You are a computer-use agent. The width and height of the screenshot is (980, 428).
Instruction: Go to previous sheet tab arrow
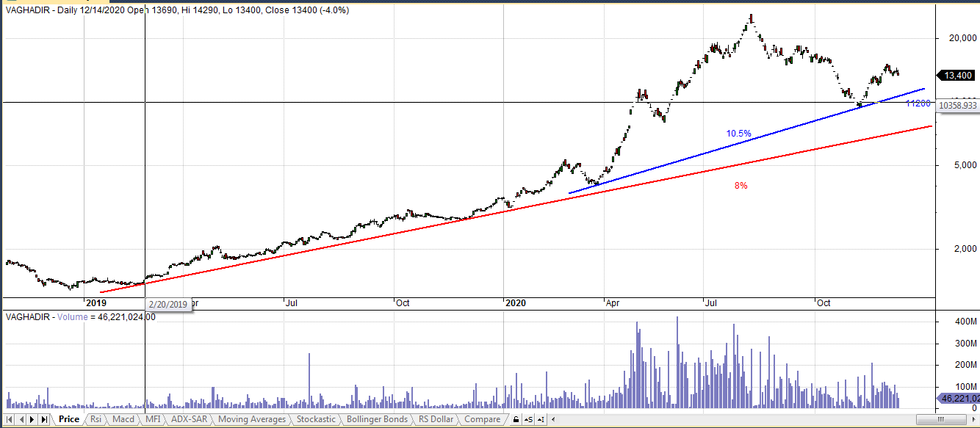[22, 420]
